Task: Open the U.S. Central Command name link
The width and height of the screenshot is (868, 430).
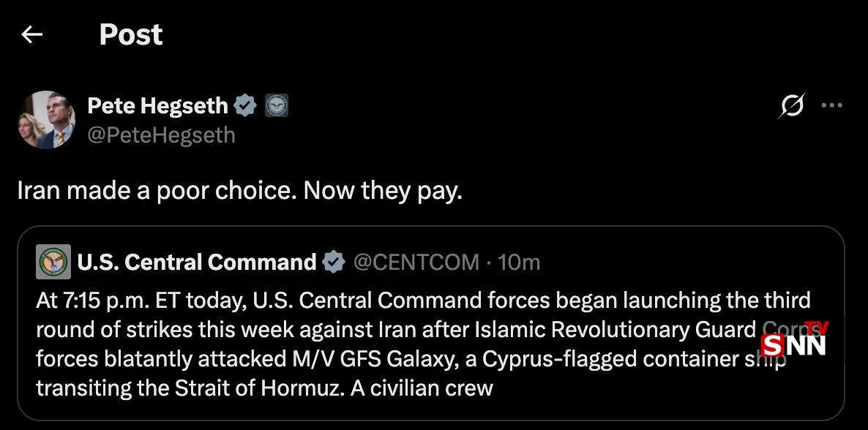Action: pos(197,262)
